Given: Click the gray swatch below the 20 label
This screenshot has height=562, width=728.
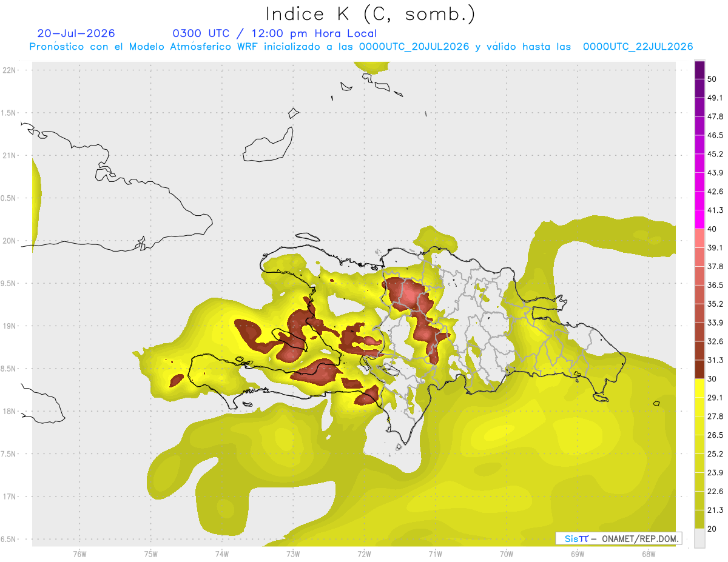Looking at the screenshot, I should coord(699,538).
